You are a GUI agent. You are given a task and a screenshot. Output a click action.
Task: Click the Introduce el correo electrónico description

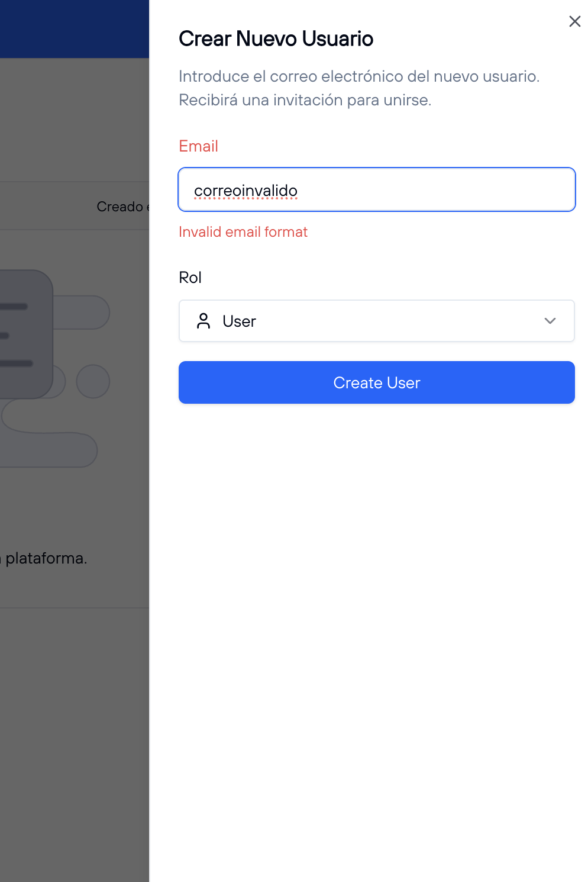(x=358, y=76)
